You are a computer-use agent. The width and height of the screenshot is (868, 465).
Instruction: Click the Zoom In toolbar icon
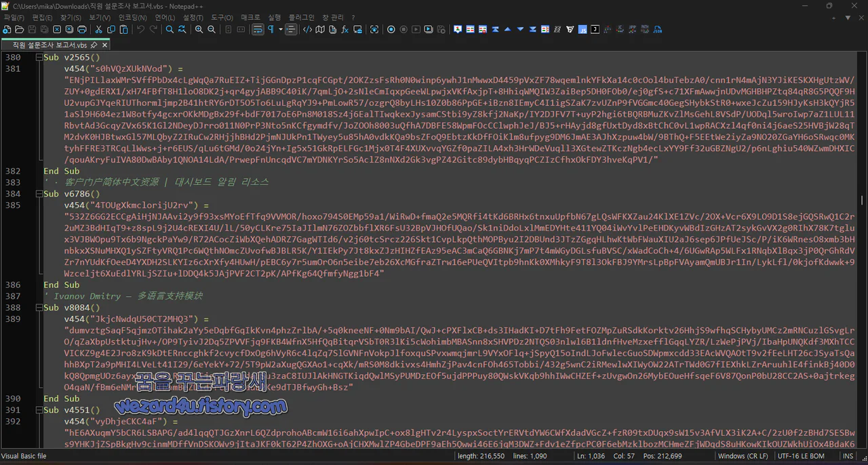point(199,30)
